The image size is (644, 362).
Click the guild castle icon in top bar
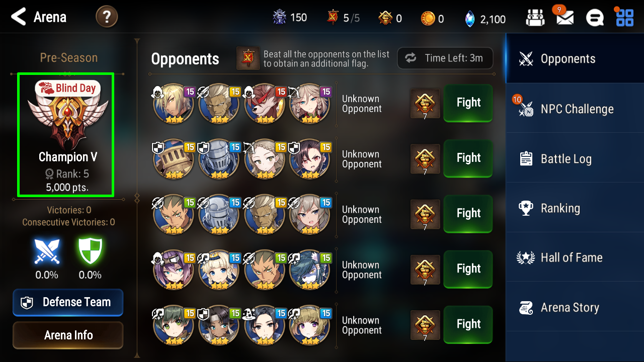535,18
